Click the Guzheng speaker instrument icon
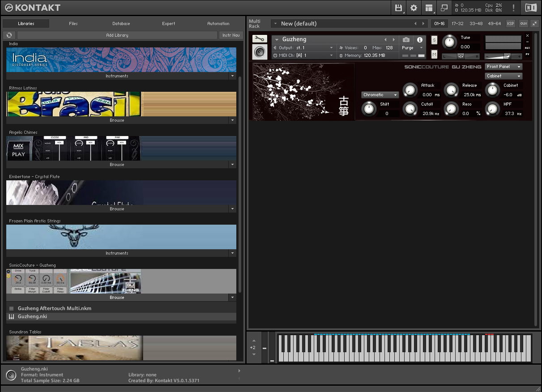The width and height of the screenshot is (542, 392). (260, 52)
